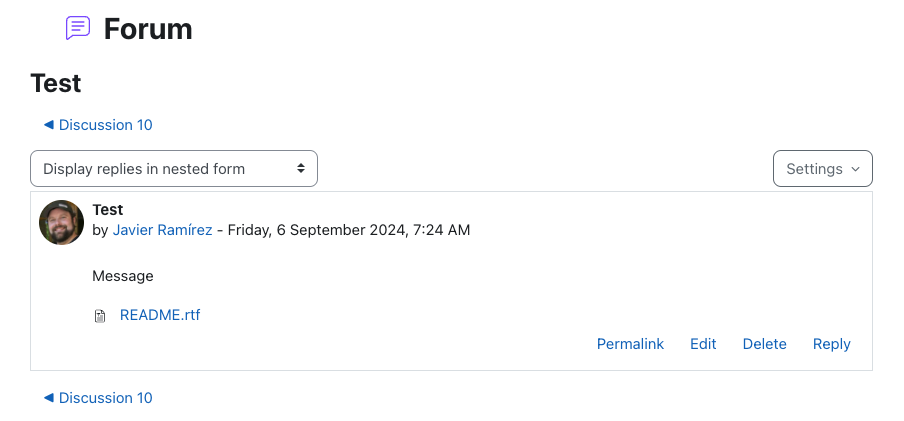Copy the post Permalink
The height and width of the screenshot is (421, 904).
(630, 344)
